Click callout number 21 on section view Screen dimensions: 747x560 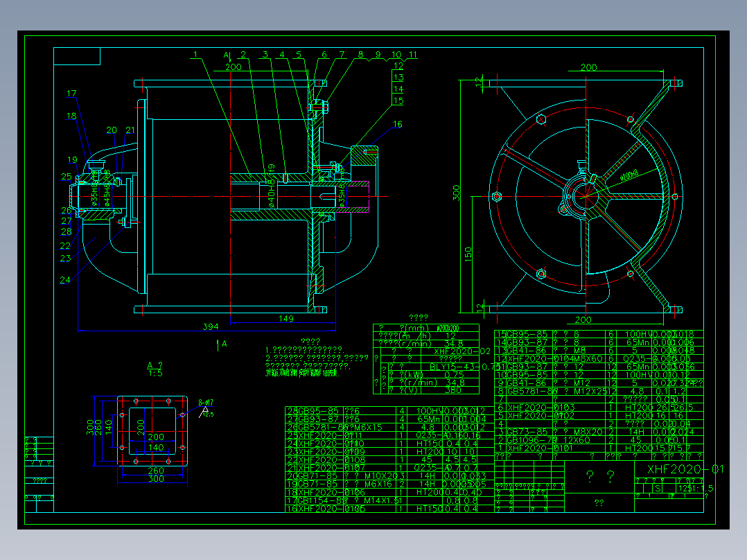tap(130, 130)
